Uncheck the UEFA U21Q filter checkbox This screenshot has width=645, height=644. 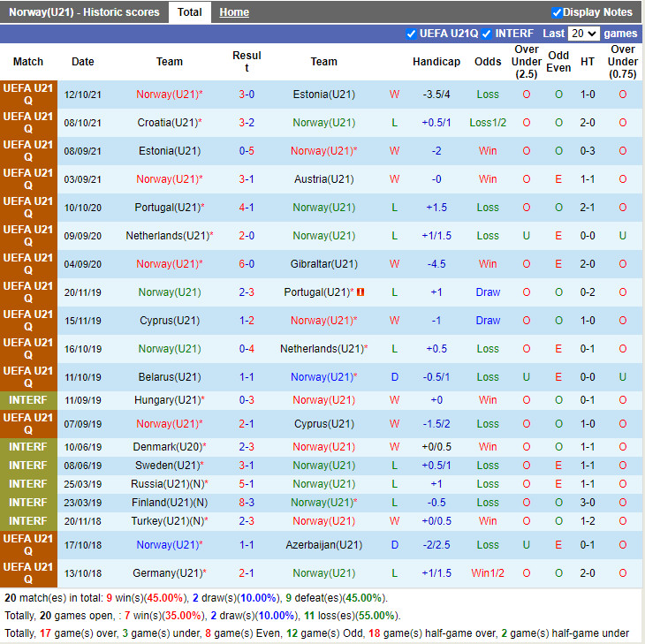click(411, 34)
